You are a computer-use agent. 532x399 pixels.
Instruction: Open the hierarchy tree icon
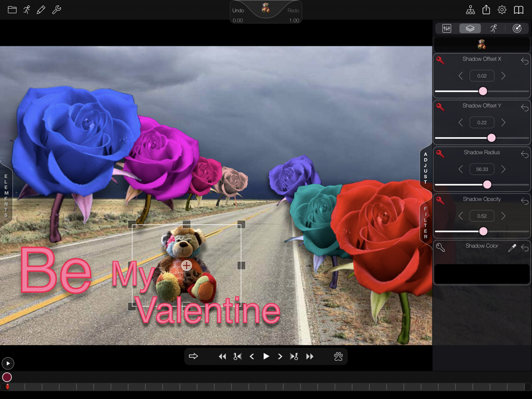pos(470,10)
